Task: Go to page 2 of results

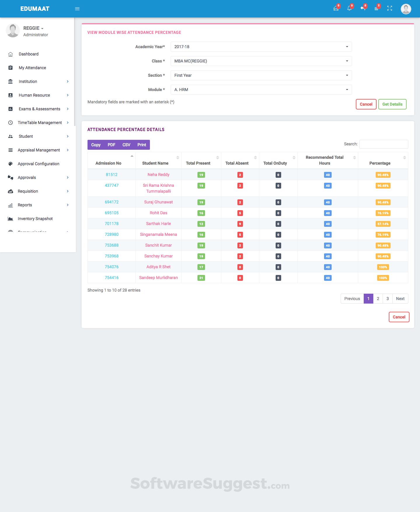Action: [378, 299]
